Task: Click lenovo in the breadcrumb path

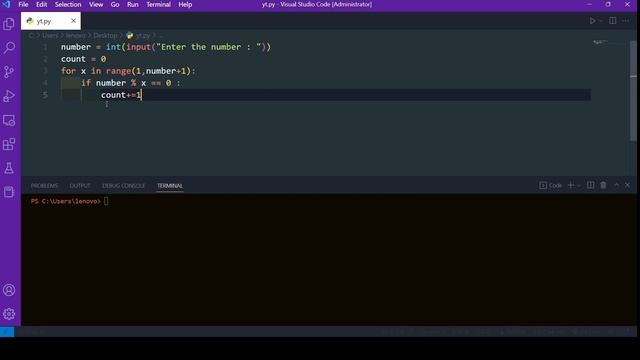Action: point(76,36)
